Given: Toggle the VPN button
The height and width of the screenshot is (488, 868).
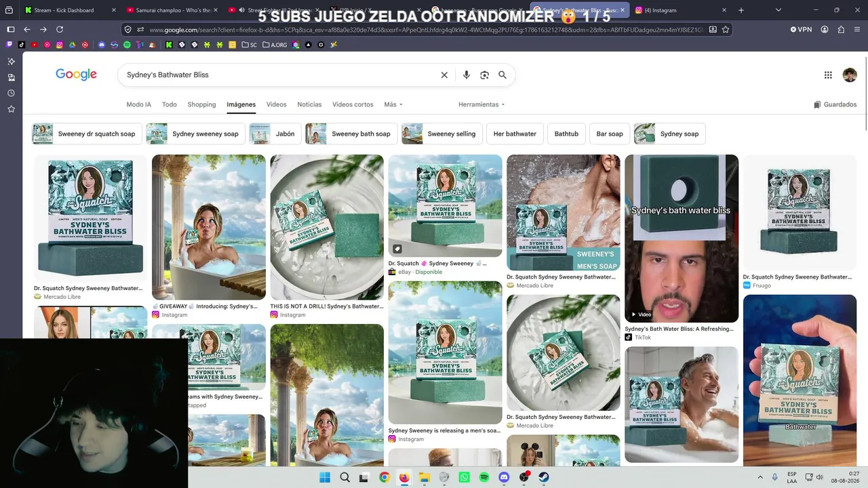Looking at the screenshot, I should click(801, 30).
